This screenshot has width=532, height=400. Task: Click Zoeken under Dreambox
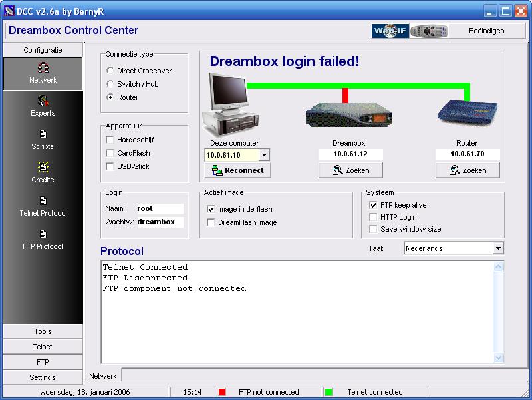(350, 170)
